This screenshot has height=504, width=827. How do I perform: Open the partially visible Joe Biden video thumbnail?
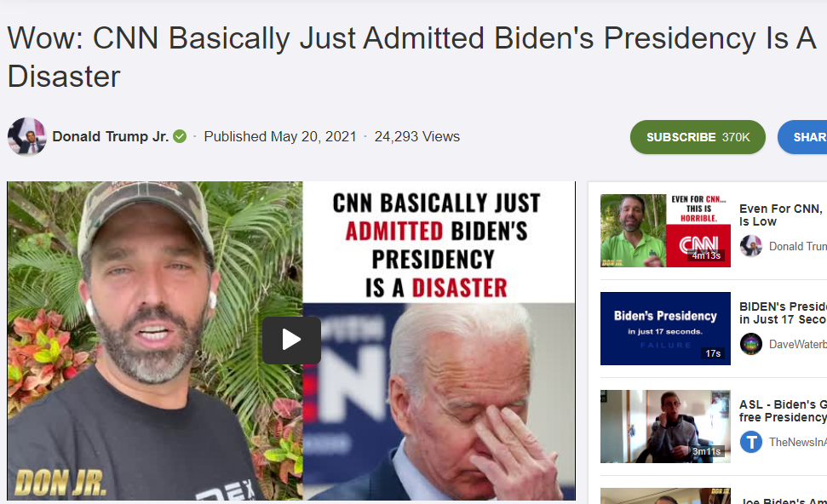point(665,496)
